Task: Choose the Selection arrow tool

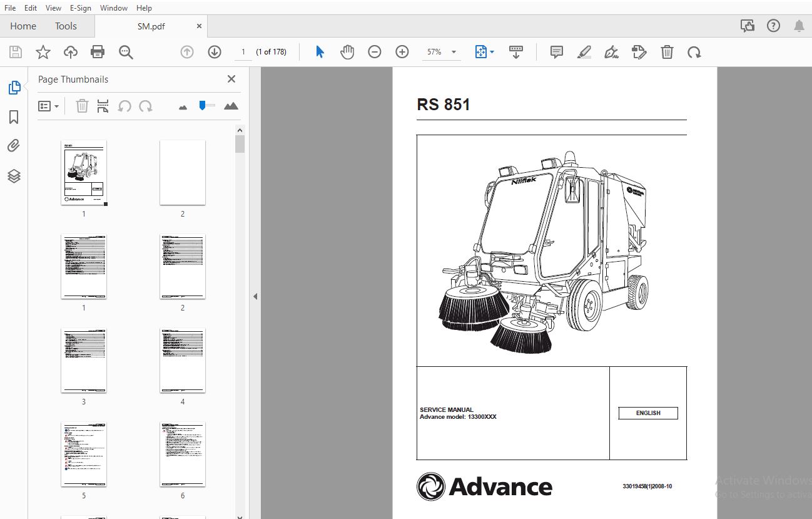Action: (x=320, y=52)
